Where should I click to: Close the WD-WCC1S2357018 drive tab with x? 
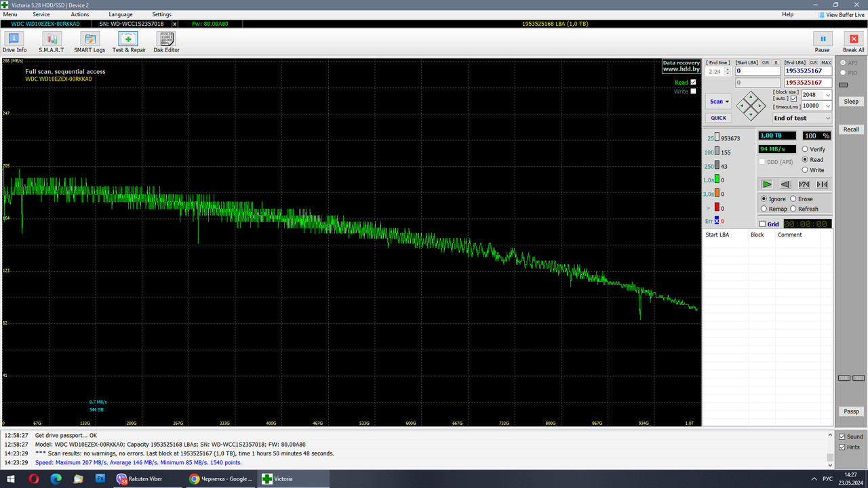pos(175,24)
